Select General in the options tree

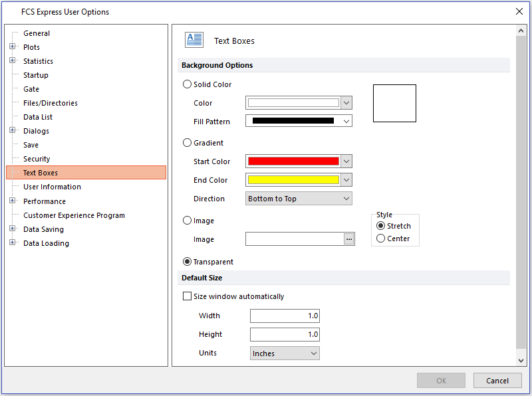coord(37,33)
